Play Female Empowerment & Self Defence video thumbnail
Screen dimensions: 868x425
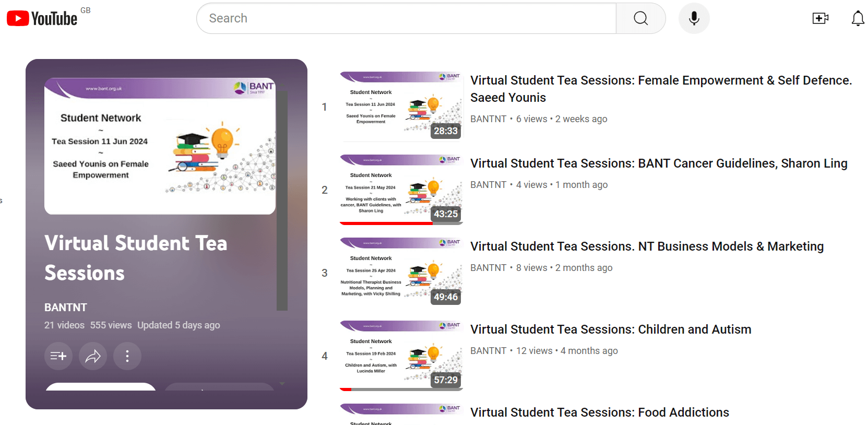[401, 107]
